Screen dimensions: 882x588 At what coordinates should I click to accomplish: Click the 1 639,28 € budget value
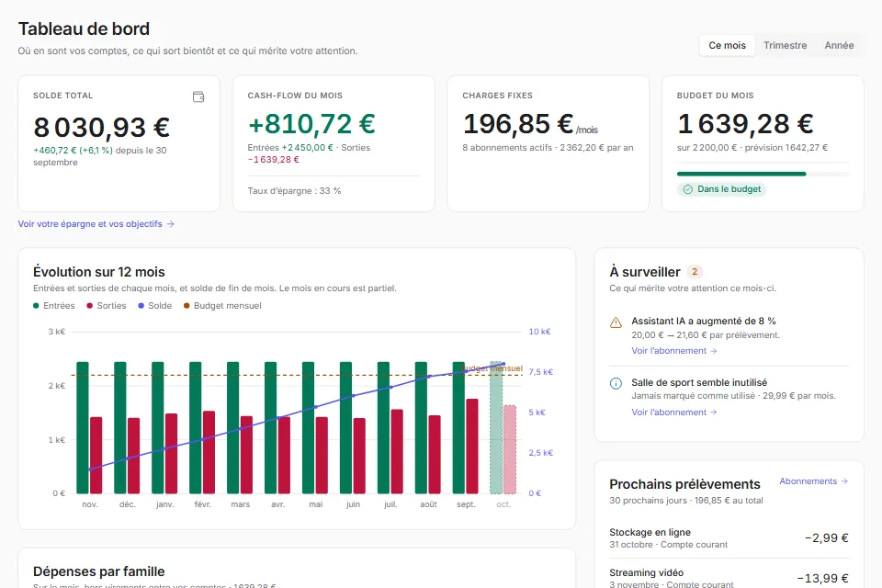(x=745, y=124)
